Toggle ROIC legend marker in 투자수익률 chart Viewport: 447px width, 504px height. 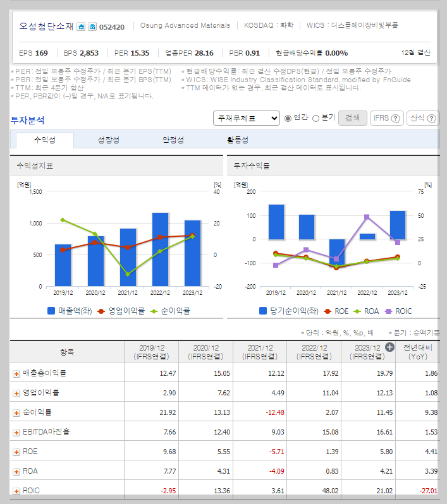coord(388,311)
